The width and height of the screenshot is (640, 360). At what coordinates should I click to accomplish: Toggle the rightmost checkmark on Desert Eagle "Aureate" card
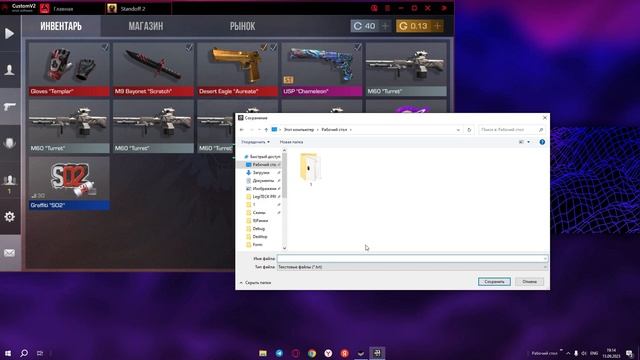click(x=273, y=47)
